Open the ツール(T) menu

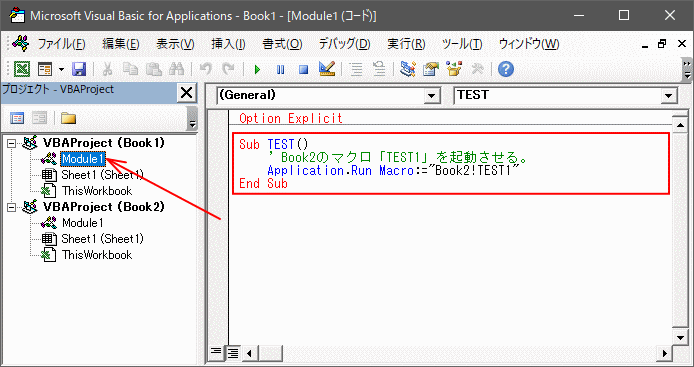462,44
